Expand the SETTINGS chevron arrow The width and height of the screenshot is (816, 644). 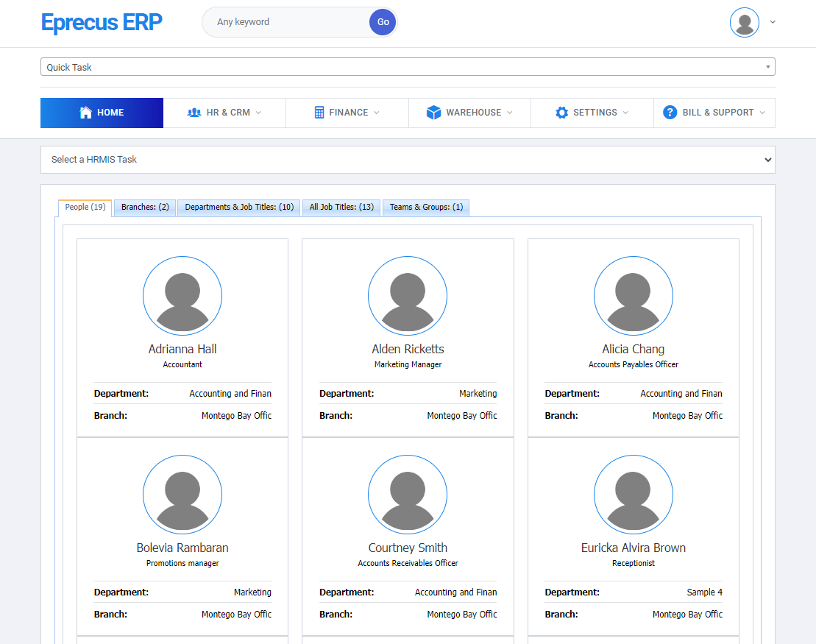[x=625, y=113]
